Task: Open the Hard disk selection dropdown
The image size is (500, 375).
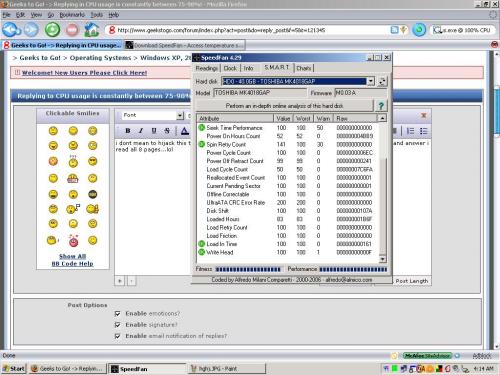Action: (371, 81)
